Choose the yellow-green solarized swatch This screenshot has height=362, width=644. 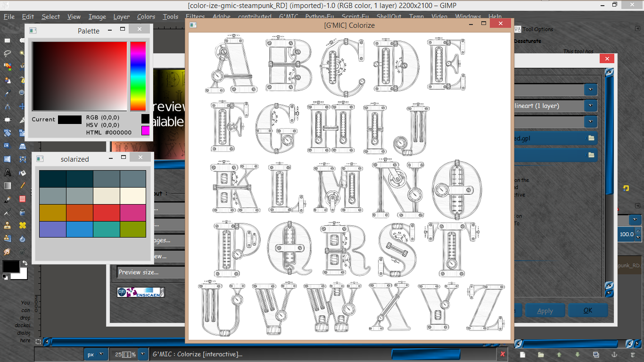(133, 229)
